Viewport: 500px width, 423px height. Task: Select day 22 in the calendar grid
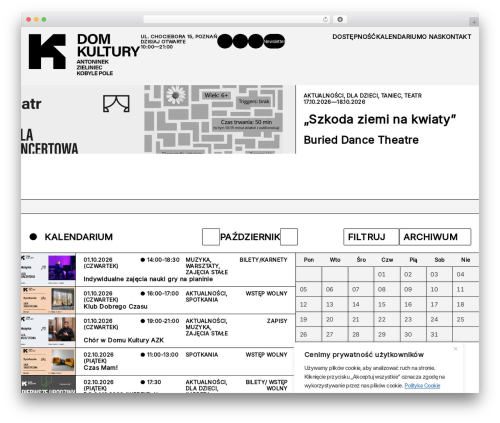click(387, 319)
